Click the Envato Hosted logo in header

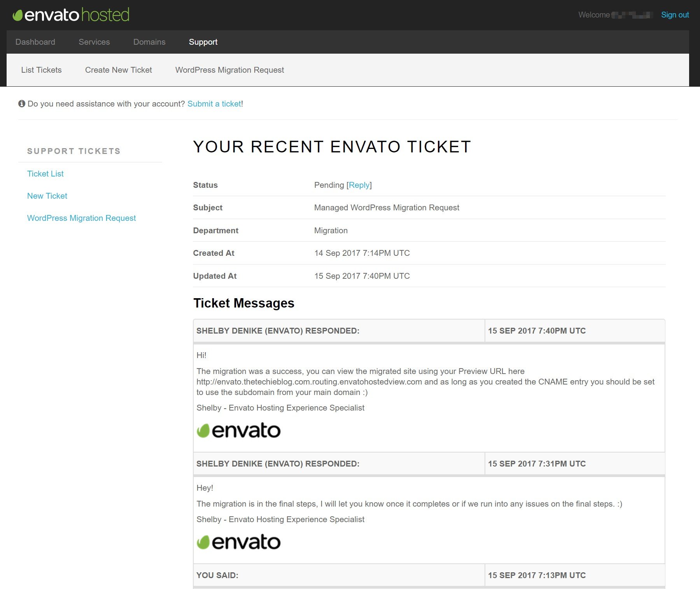point(71,15)
